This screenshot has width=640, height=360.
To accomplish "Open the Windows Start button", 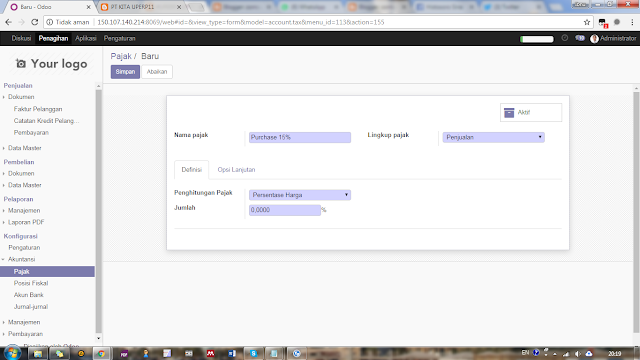I will coord(12,353).
